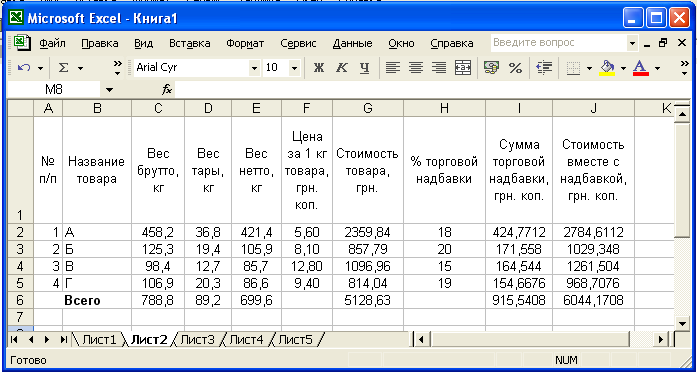
Task: Select cell with Всего label
Action: 97,300
